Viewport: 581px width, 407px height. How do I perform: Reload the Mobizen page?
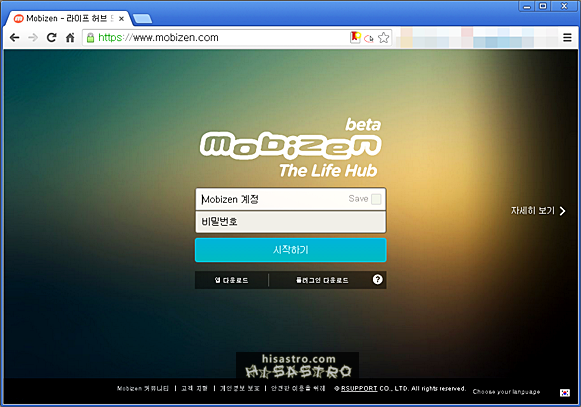(x=52, y=37)
